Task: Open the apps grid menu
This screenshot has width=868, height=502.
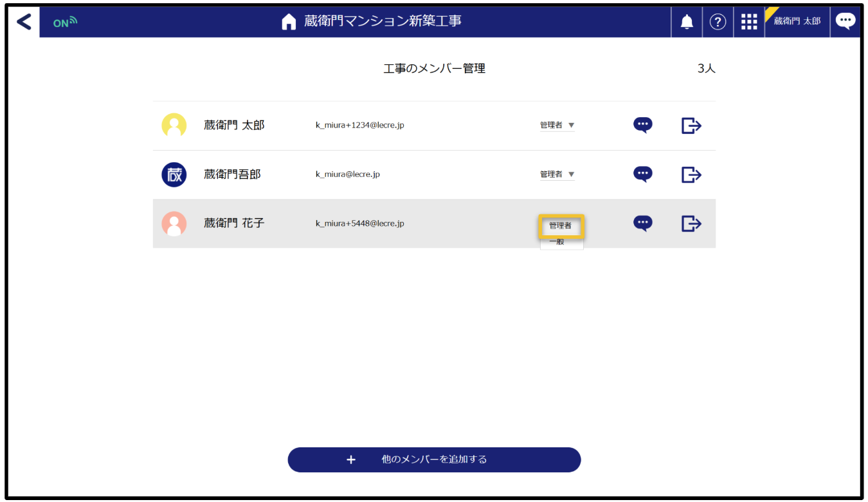Action: click(x=749, y=22)
